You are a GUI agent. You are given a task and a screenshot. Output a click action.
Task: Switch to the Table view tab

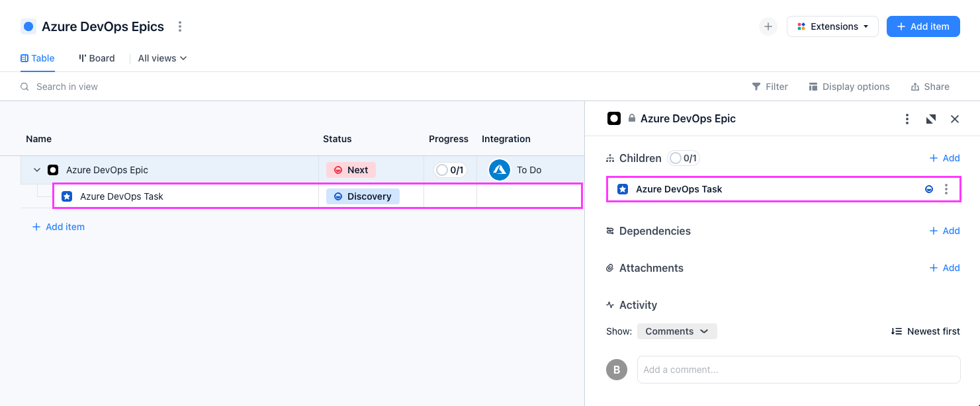pos(38,58)
